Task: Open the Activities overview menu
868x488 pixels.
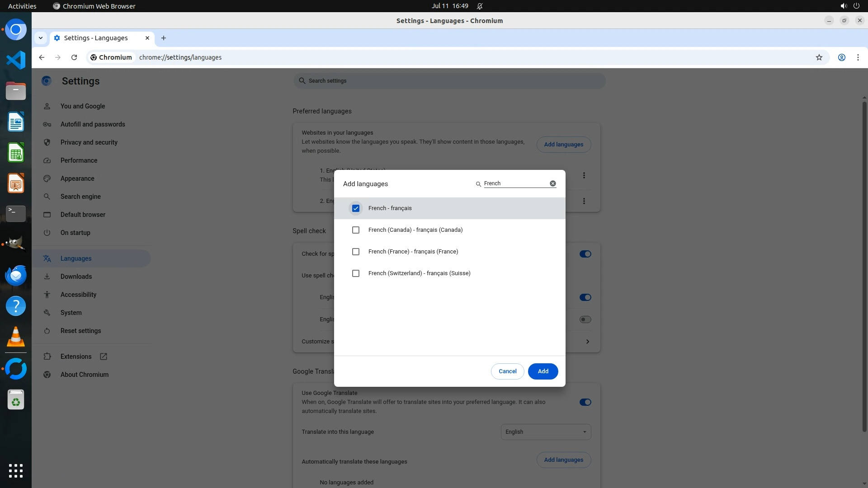Action: (x=22, y=6)
